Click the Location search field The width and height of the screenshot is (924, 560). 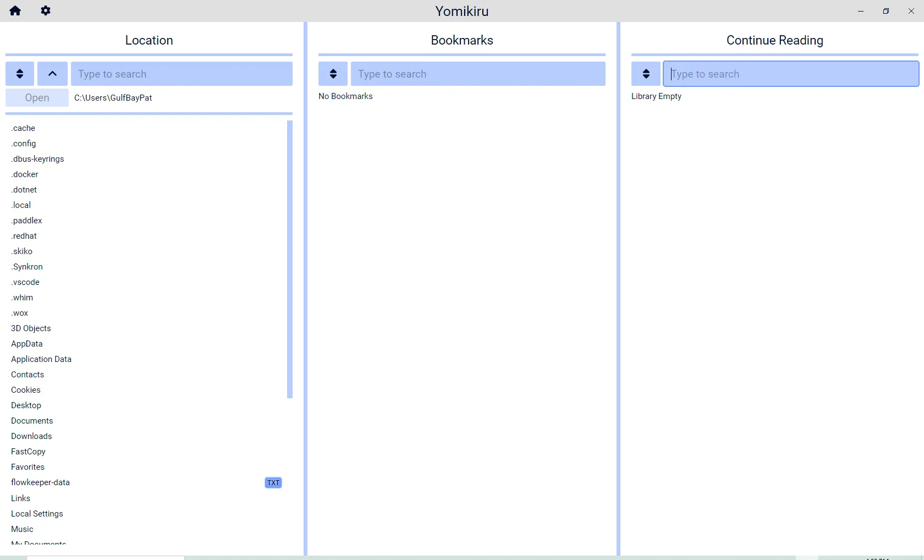[x=182, y=74]
